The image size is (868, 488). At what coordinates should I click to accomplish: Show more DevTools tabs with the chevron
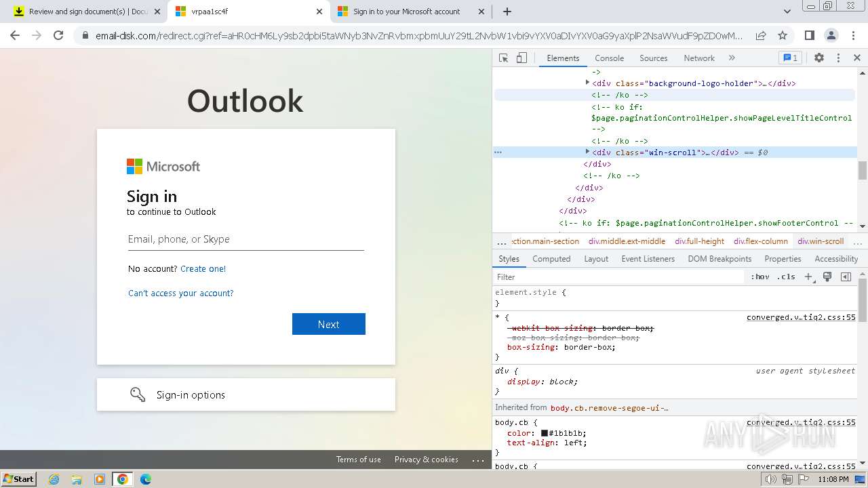[x=732, y=58]
